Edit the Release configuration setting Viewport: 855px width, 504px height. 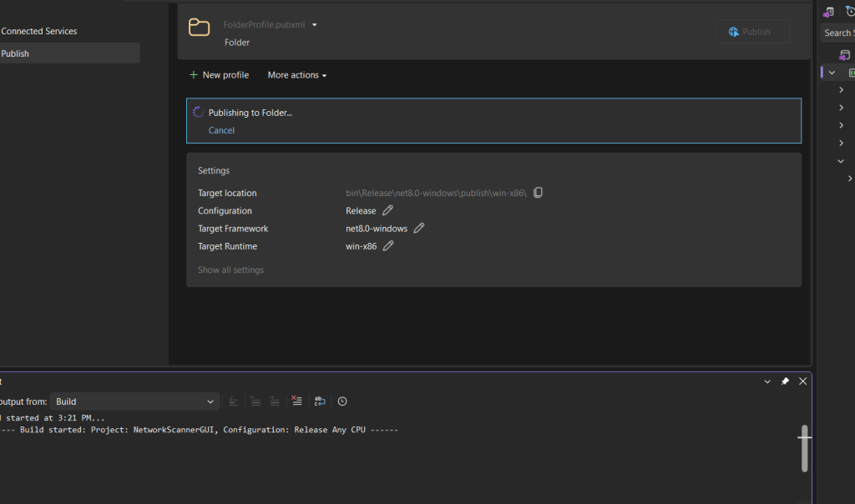[x=387, y=211]
